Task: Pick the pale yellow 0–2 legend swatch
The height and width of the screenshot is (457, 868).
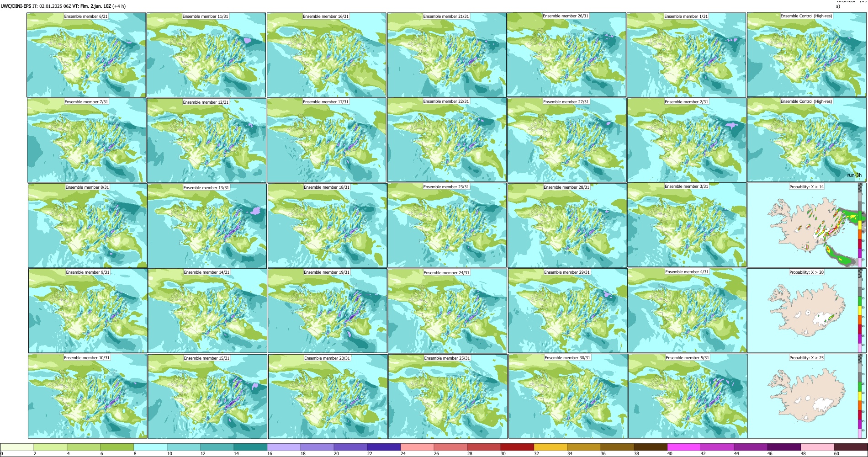Action: tap(17, 447)
